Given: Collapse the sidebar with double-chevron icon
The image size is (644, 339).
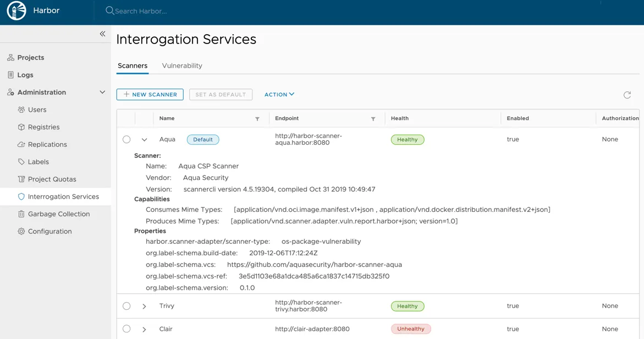Looking at the screenshot, I should click(102, 34).
